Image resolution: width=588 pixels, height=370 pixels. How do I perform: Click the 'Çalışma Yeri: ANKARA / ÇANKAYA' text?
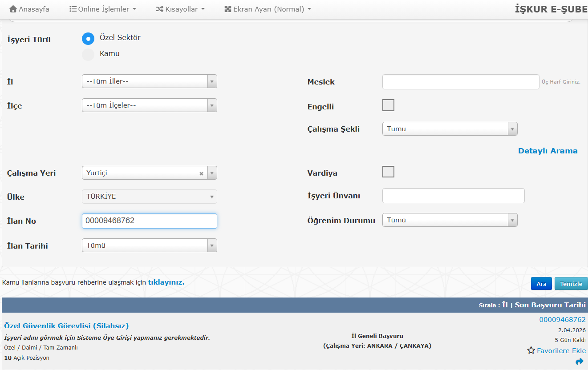point(377,346)
